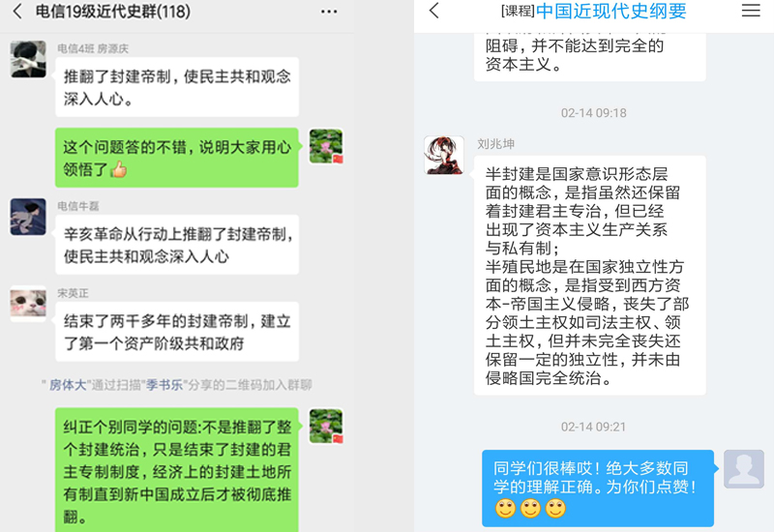The width and height of the screenshot is (774, 532).
Task: Open the hamburger menu in the course chat
Action: tap(751, 11)
